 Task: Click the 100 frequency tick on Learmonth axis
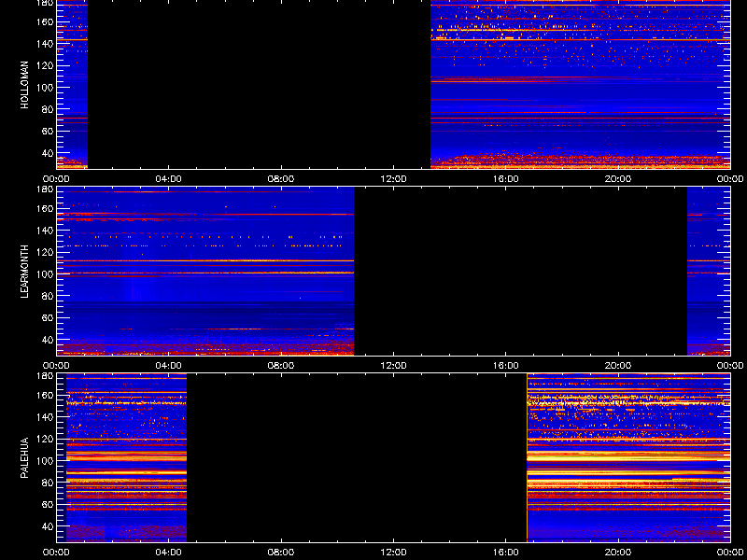point(46,274)
